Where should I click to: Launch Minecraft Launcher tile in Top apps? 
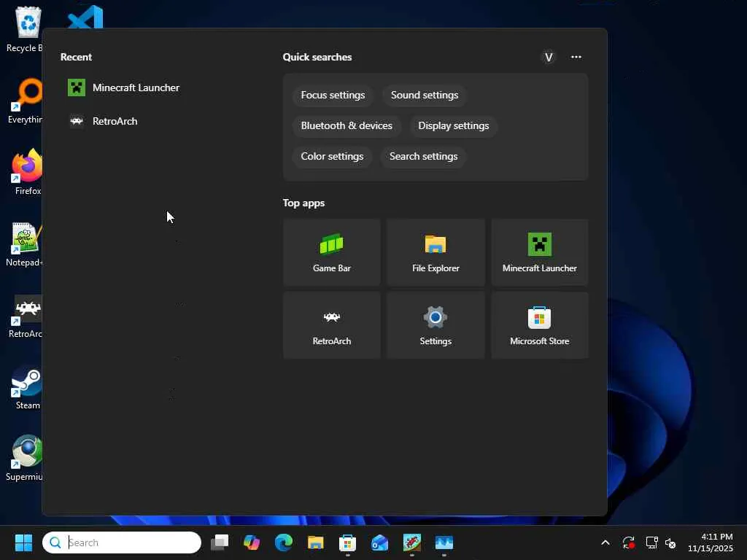tap(539, 252)
